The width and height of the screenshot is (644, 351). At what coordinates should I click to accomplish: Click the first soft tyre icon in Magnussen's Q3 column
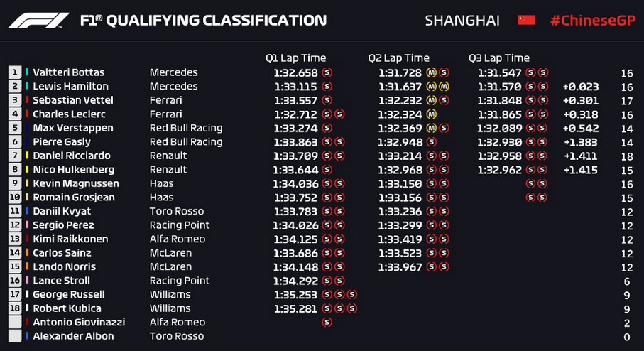coord(530,184)
